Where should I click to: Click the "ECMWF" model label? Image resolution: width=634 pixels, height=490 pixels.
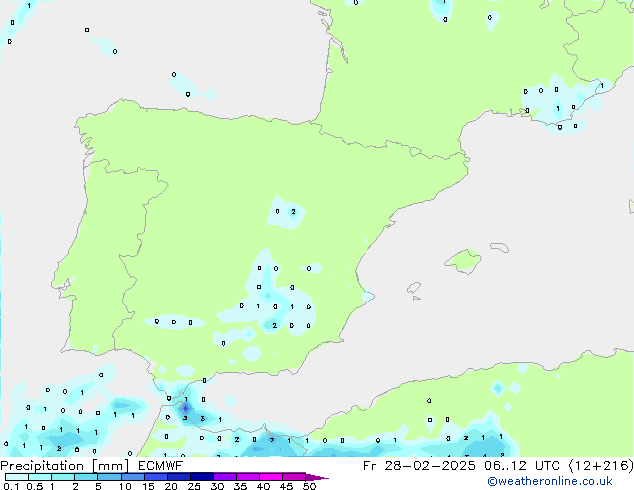[x=161, y=466]
